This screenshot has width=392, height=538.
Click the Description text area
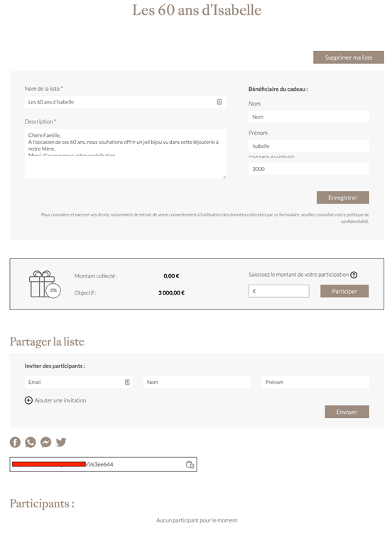(125, 154)
